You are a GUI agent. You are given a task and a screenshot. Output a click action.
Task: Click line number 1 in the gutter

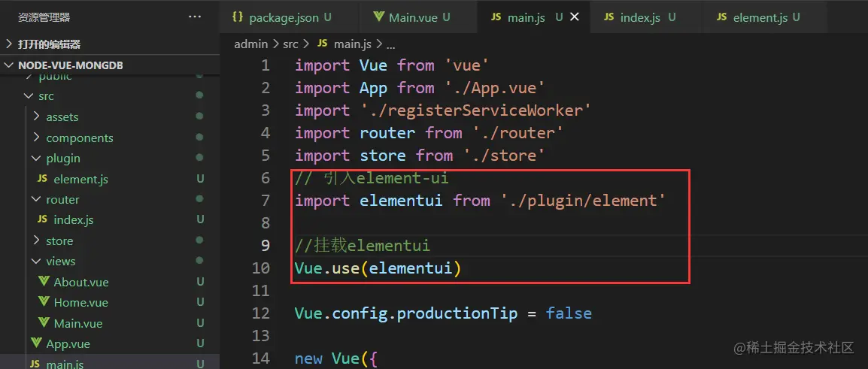click(x=266, y=65)
